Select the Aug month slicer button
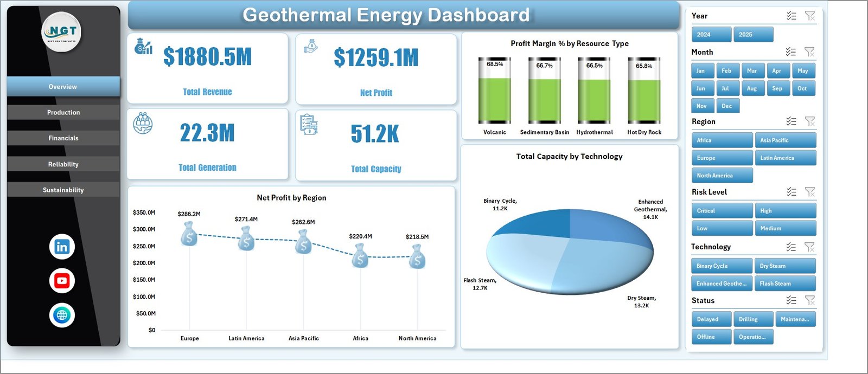This screenshot has width=868, height=374. [x=753, y=88]
